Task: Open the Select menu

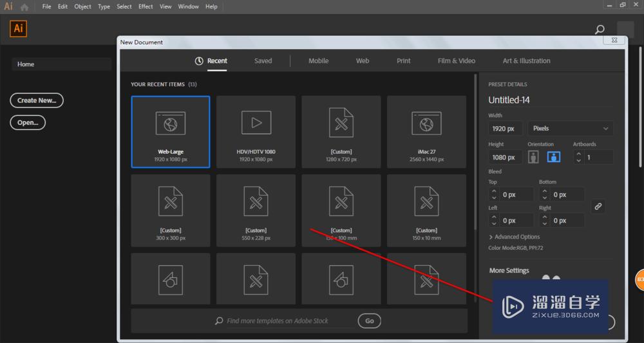Action: coord(124,6)
